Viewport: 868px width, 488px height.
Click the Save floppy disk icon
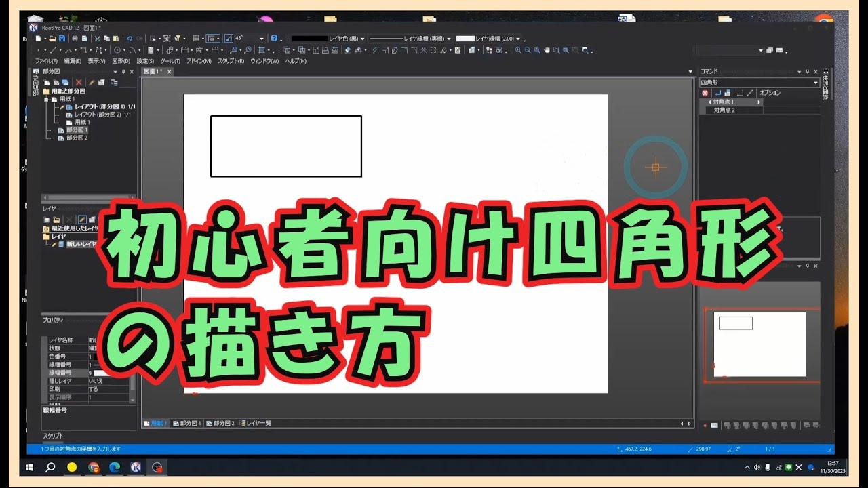(x=62, y=39)
